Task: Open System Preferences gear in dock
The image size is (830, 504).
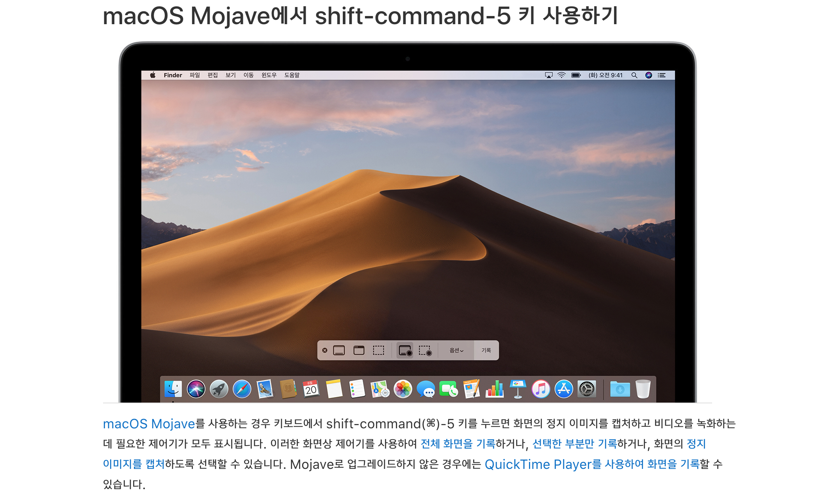Action: (x=587, y=389)
